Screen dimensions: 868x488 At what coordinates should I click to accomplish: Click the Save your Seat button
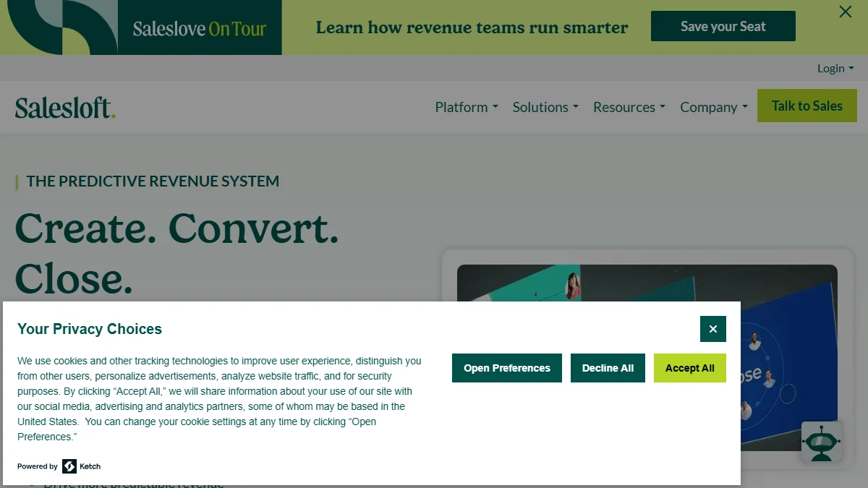click(x=723, y=26)
